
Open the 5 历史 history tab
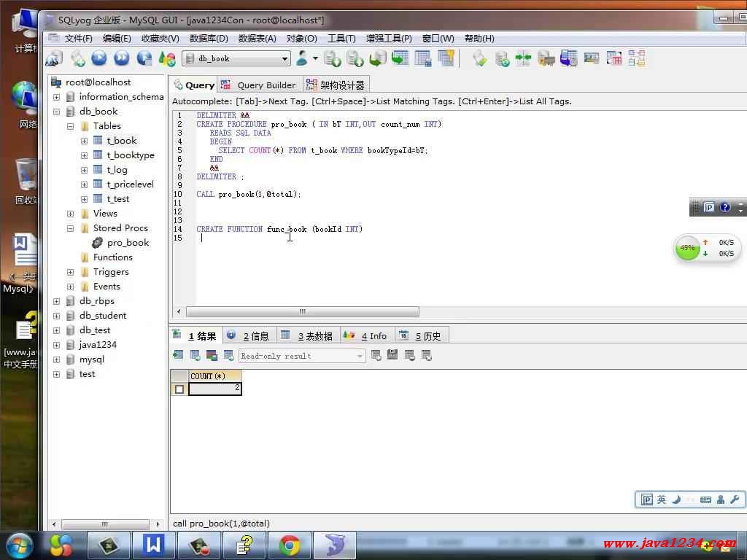[422, 336]
